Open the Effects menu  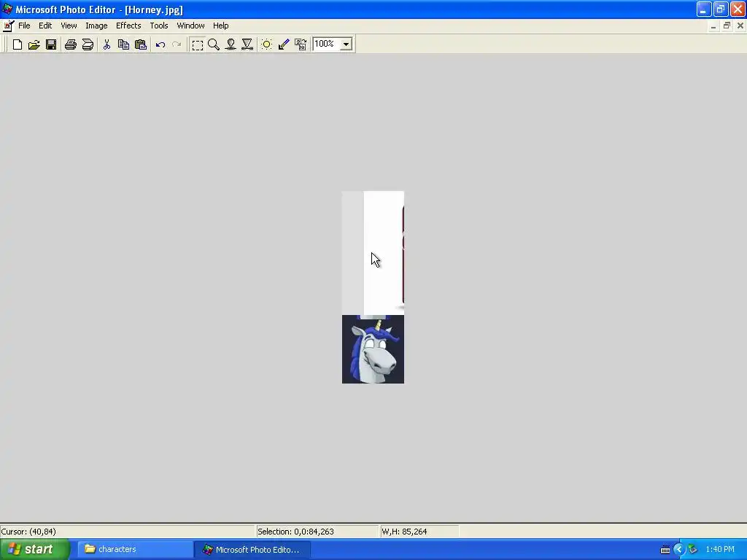(x=128, y=26)
